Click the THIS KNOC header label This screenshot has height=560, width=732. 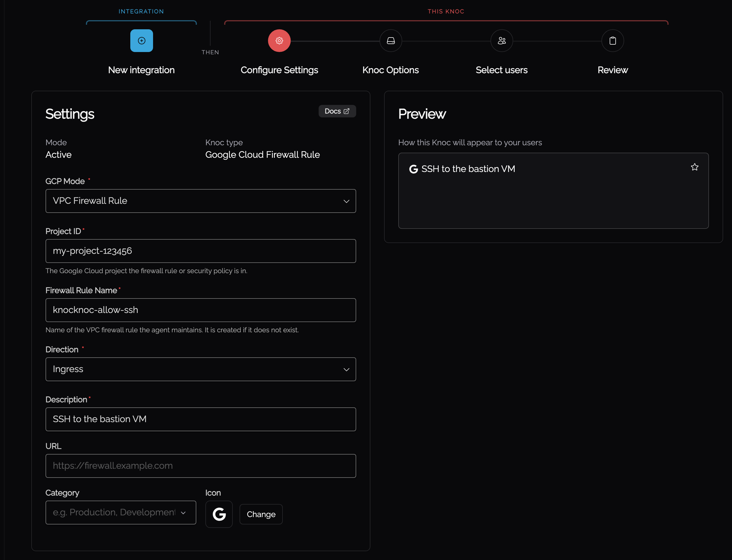446,11
